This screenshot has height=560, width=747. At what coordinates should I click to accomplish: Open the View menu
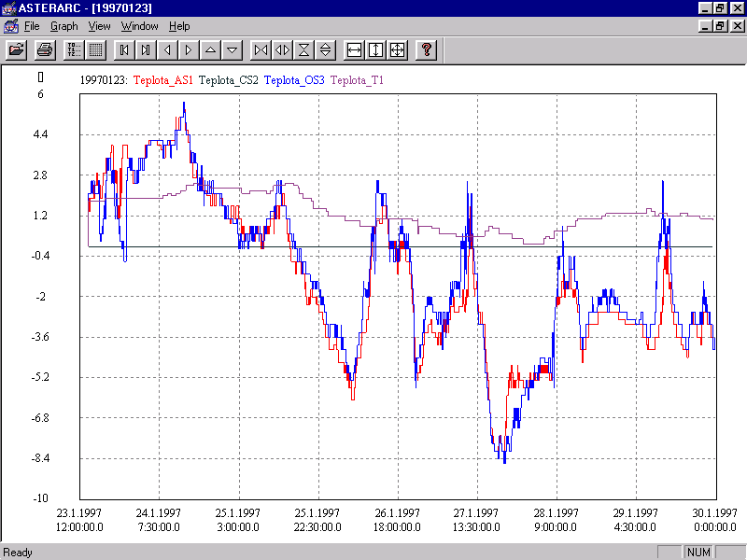99,26
